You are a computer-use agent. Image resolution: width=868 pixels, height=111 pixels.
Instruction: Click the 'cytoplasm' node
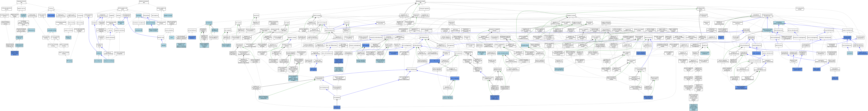pyautogui.click(x=95, y=23)
